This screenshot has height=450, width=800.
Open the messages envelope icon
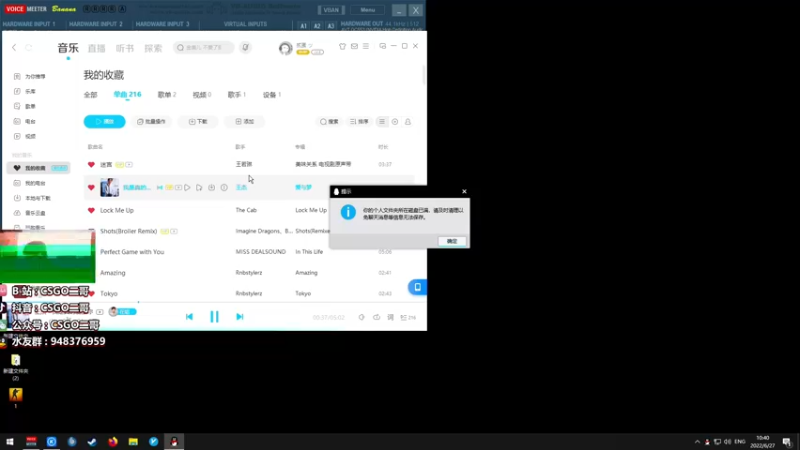coord(354,46)
